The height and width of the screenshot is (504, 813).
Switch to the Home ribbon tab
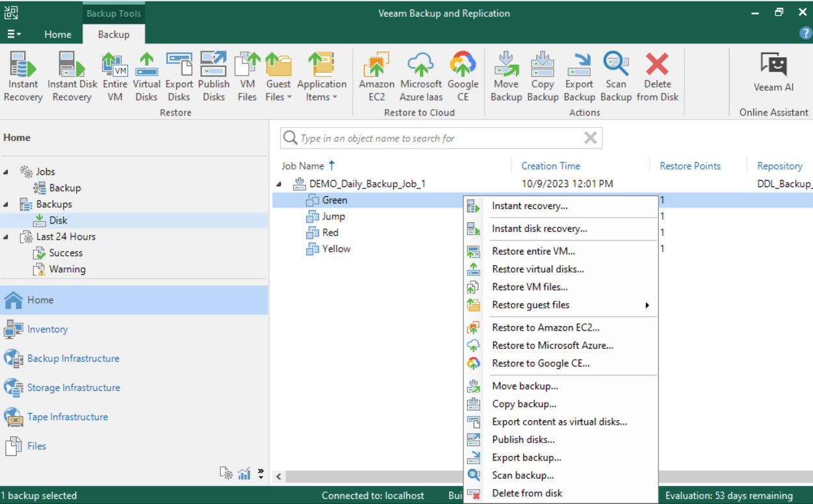click(x=57, y=34)
